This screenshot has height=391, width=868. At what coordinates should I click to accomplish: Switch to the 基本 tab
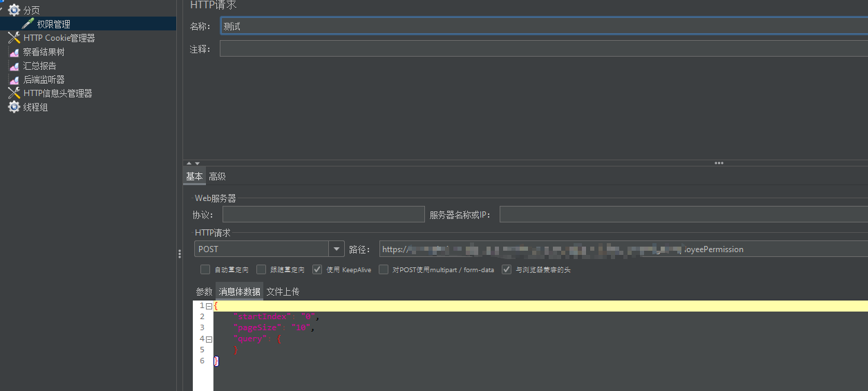[x=194, y=176]
